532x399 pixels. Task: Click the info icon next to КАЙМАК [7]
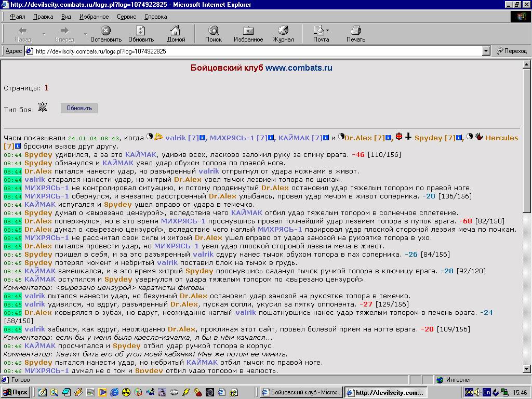[x=326, y=138]
